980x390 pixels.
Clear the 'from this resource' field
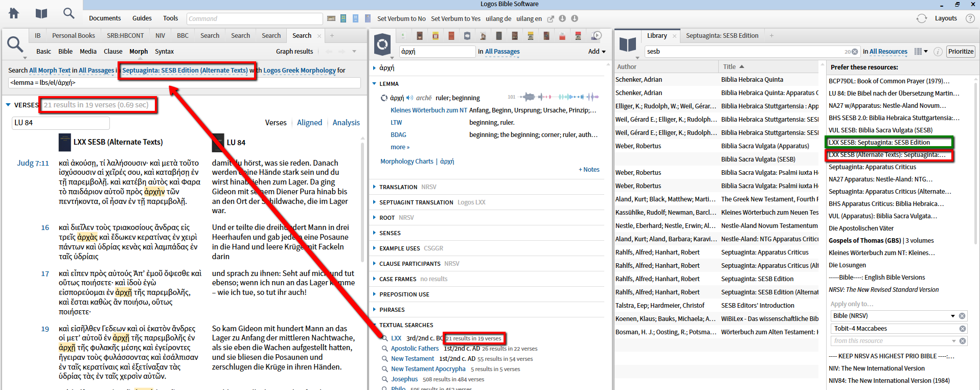point(962,341)
